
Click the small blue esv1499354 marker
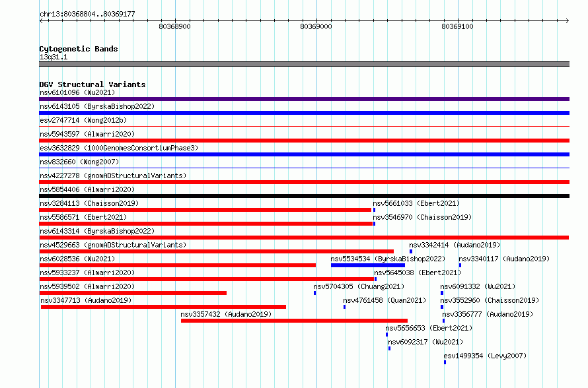(445, 362)
